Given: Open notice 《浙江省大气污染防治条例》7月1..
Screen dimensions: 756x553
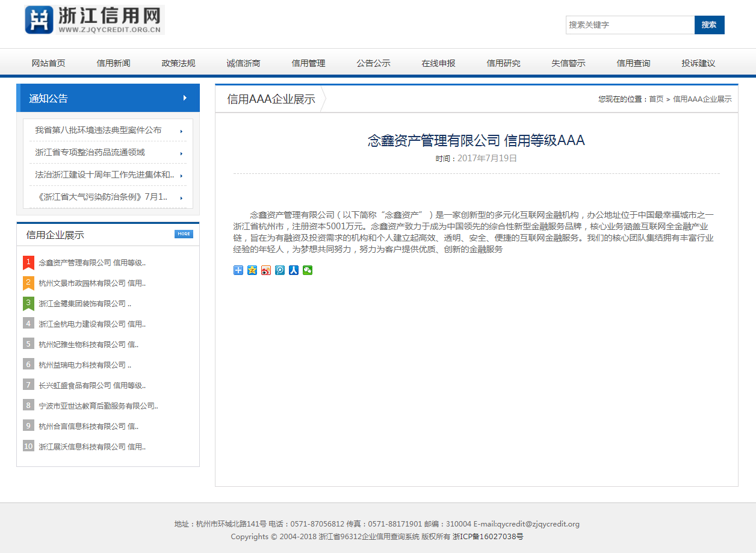Looking at the screenshot, I should coord(101,197).
